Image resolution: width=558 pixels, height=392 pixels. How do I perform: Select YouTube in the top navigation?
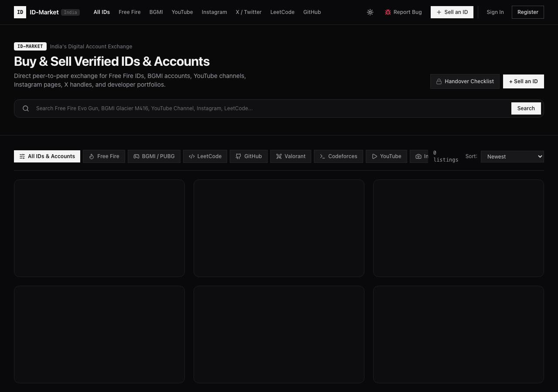point(182,12)
